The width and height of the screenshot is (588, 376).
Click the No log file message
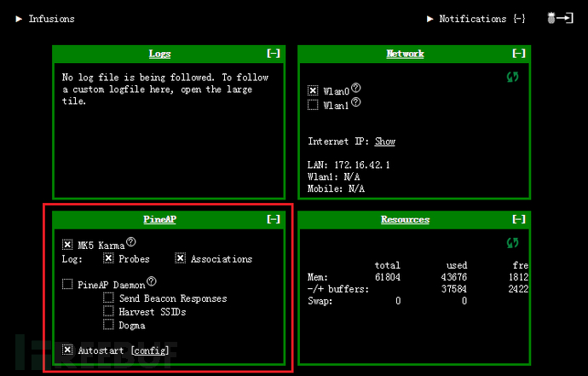point(165,90)
